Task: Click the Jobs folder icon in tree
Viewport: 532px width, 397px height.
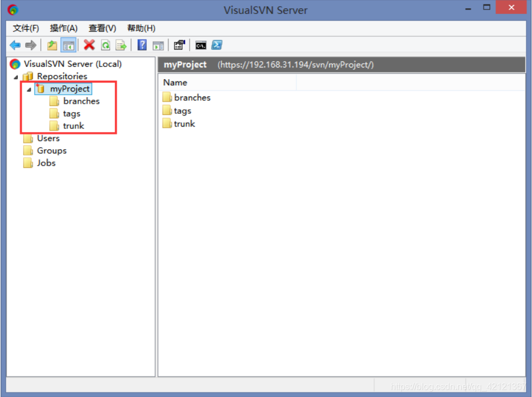Action: pyautogui.click(x=28, y=163)
